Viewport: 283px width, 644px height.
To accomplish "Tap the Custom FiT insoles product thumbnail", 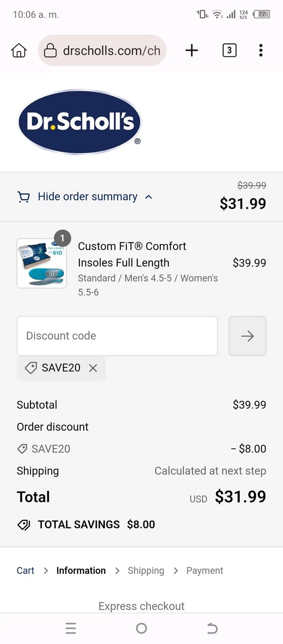I will (42, 263).
